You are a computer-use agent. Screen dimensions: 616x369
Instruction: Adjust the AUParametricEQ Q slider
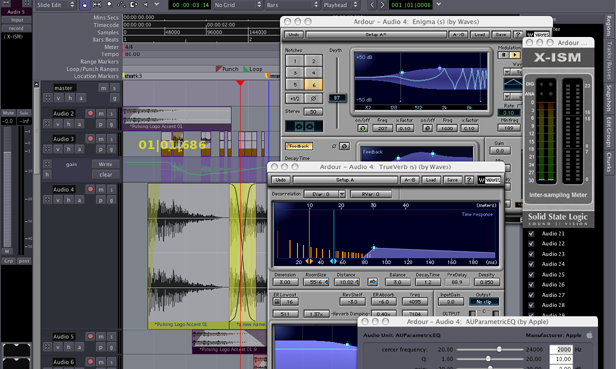pyautogui.click(x=488, y=359)
